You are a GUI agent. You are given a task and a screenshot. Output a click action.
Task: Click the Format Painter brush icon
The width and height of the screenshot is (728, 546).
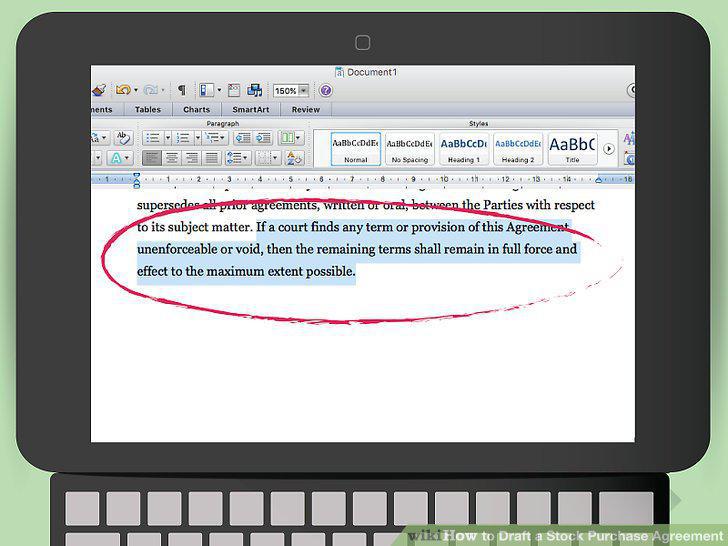pyautogui.click(x=99, y=90)
